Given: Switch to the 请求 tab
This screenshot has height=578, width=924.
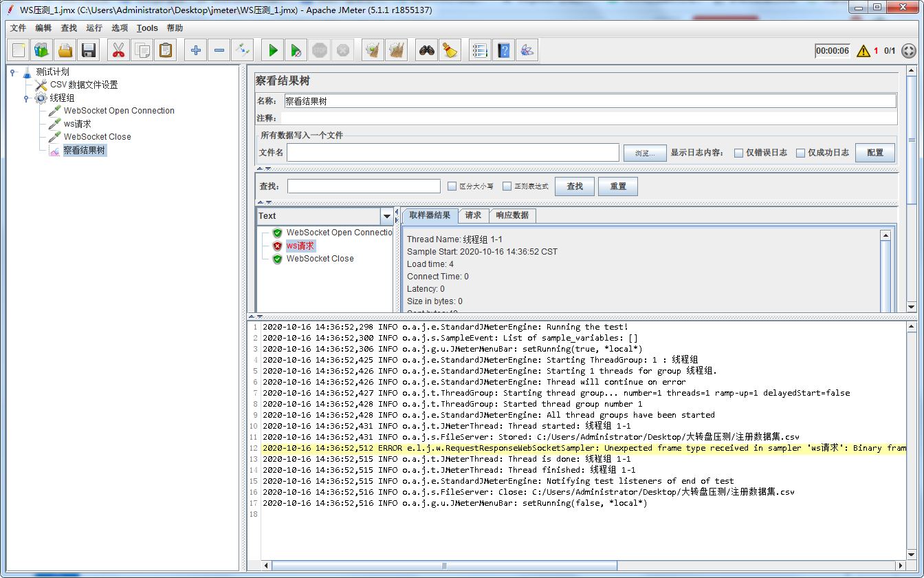Looking at the screenshot, I should (473, 215).
